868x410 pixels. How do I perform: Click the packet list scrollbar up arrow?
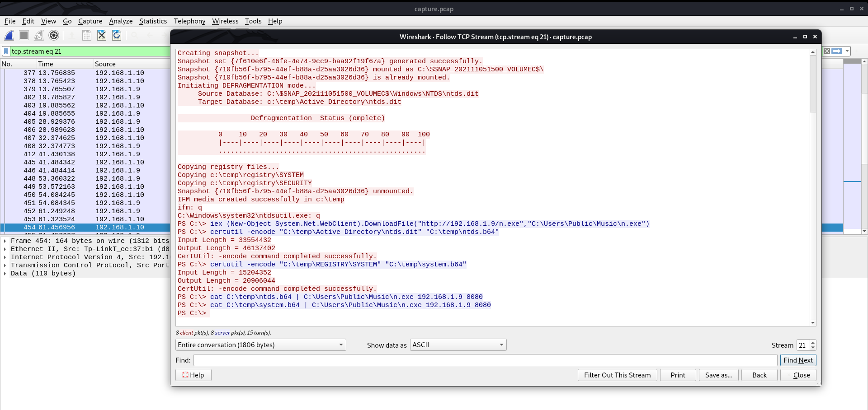coord(864,61)
